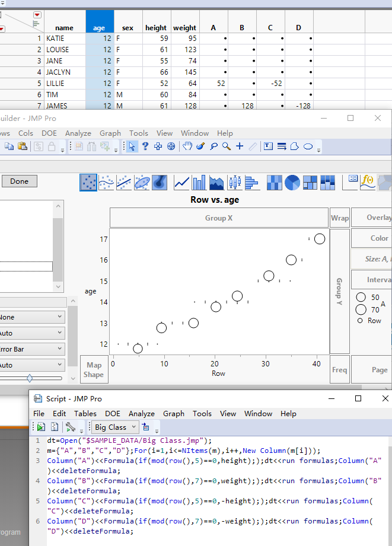The width and height of the screenshot is (392, 546).
Task: Select the Magnifier zoom tool
Action: [226, 146]
